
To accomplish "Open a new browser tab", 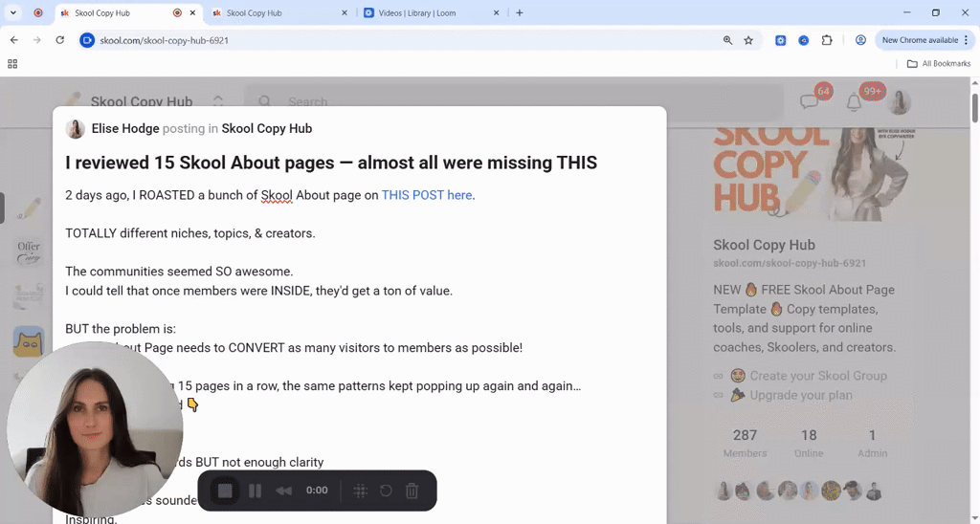I will point(520,12).
